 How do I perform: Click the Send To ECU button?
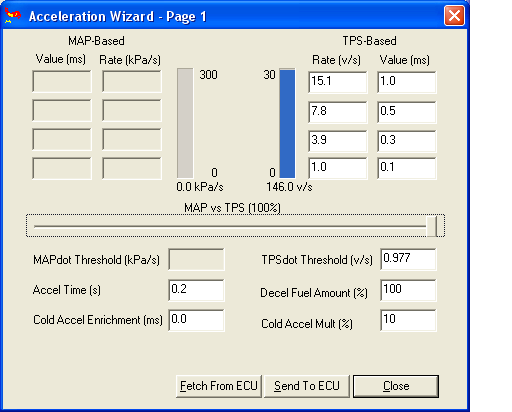click(x=307, y=386)
